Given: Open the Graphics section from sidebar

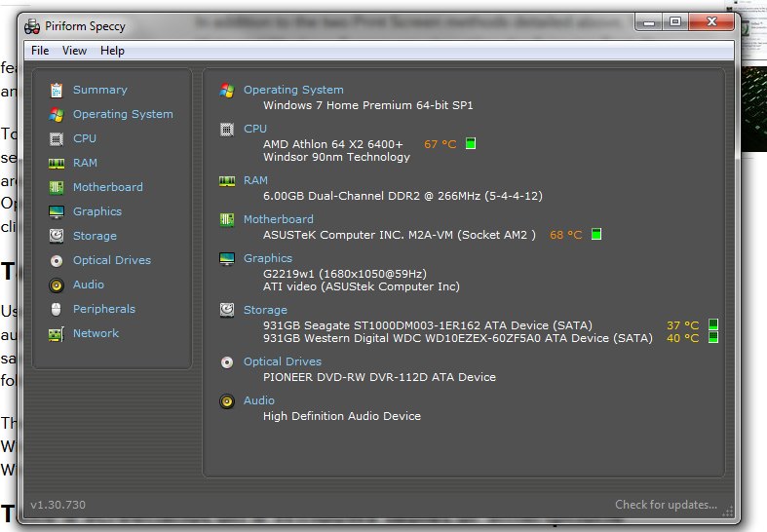Looking at the screenshot, I should 97,211.
